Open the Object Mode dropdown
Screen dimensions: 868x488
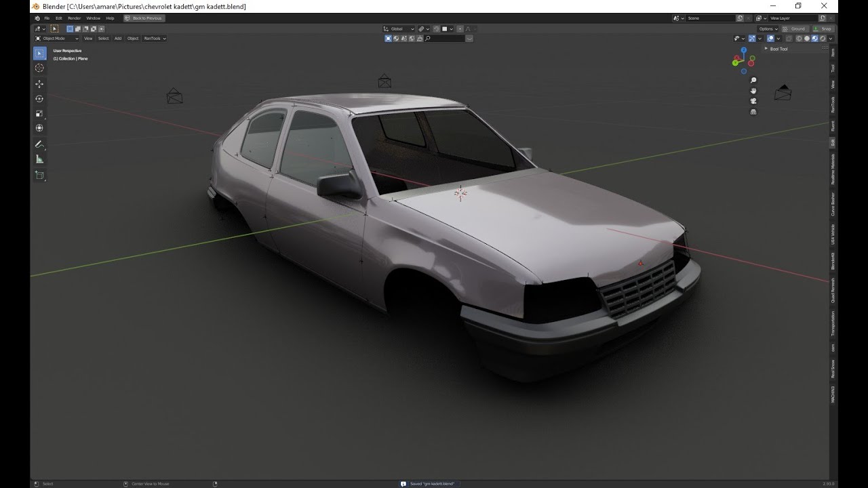pos(57,39)
